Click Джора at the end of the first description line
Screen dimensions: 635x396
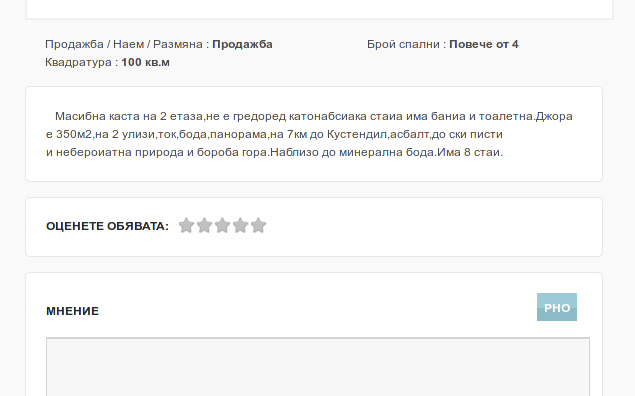coord(554,116)
